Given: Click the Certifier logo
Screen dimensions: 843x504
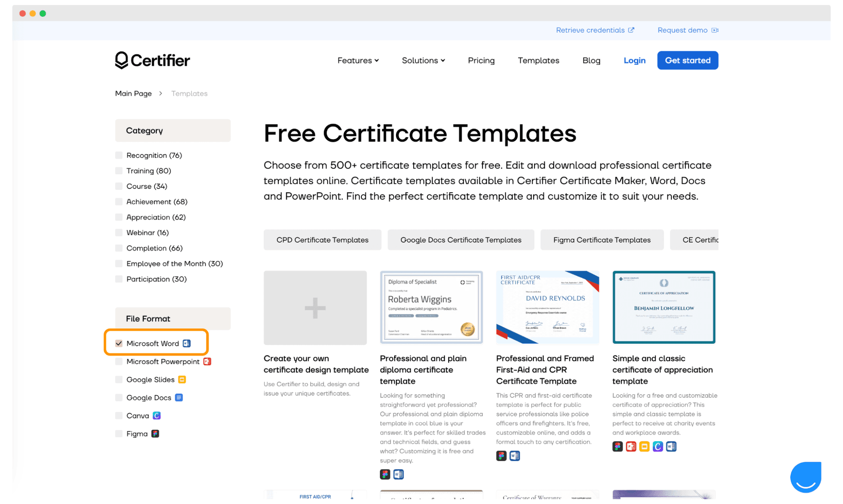Looking at the screenshot, I should (152, 60).
